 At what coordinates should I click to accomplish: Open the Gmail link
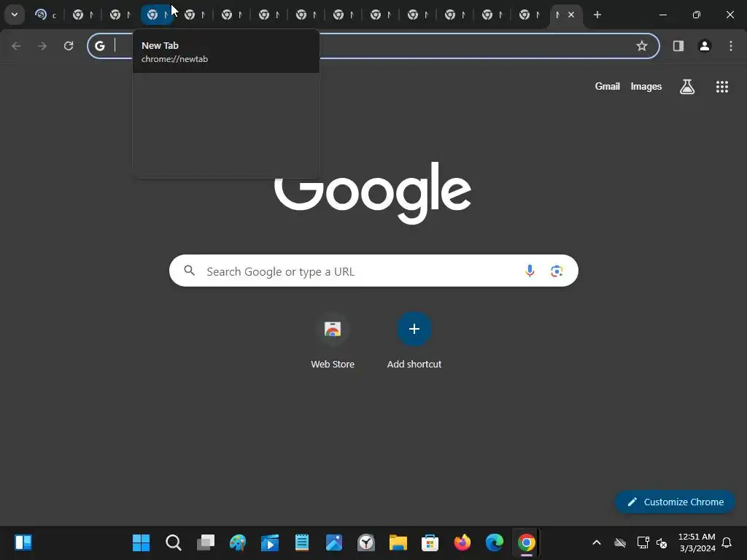[607, 86]
